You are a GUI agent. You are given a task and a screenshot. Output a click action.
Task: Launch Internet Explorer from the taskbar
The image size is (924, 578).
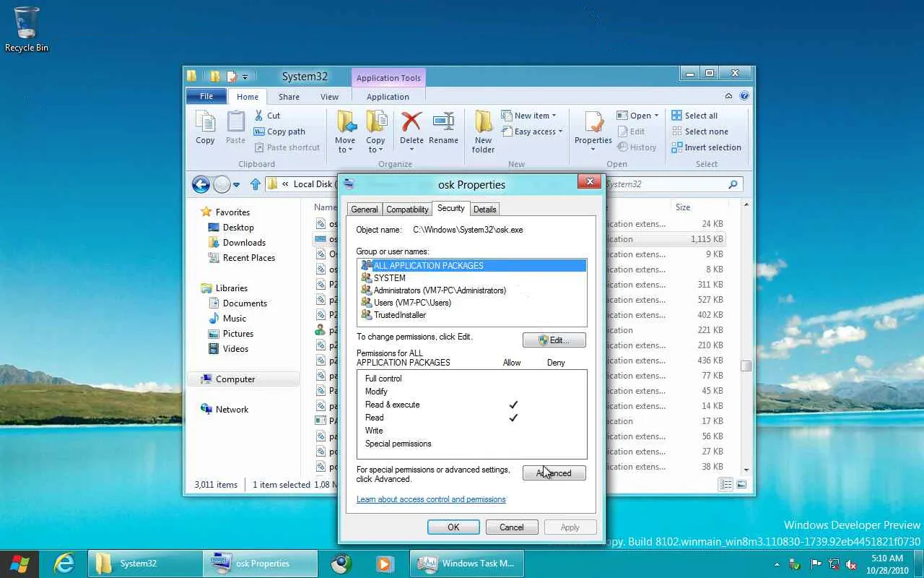64,563
